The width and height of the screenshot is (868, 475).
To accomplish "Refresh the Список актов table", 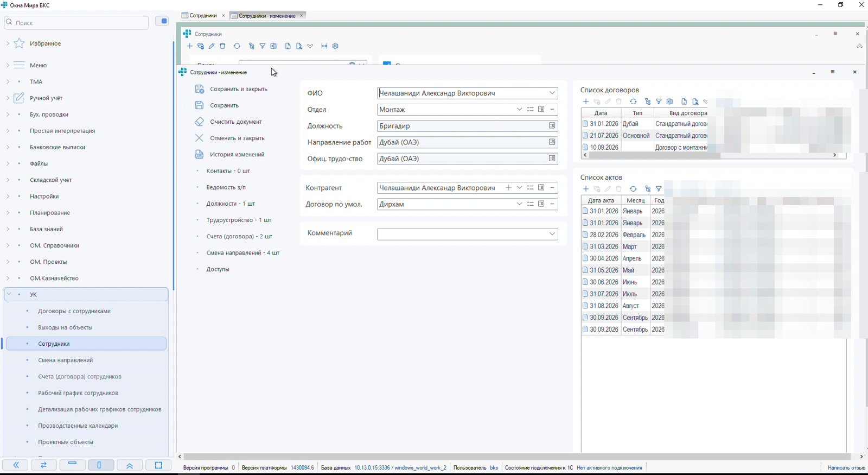I will [x=633, y=189].
